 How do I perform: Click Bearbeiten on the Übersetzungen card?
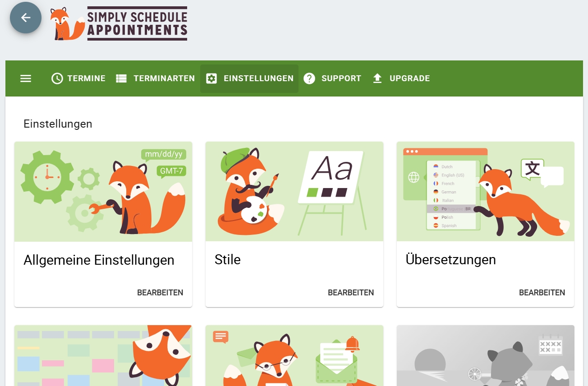tap(542, 293)
